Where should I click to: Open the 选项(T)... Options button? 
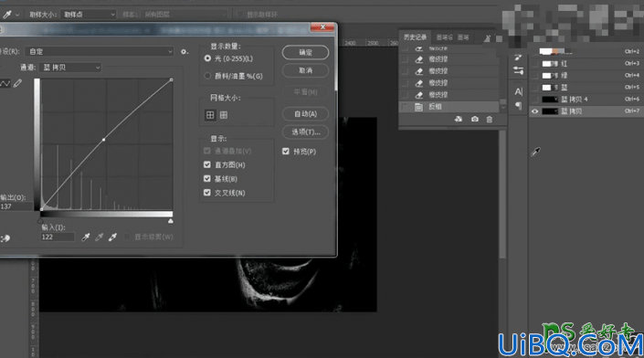tap(305, 132)
